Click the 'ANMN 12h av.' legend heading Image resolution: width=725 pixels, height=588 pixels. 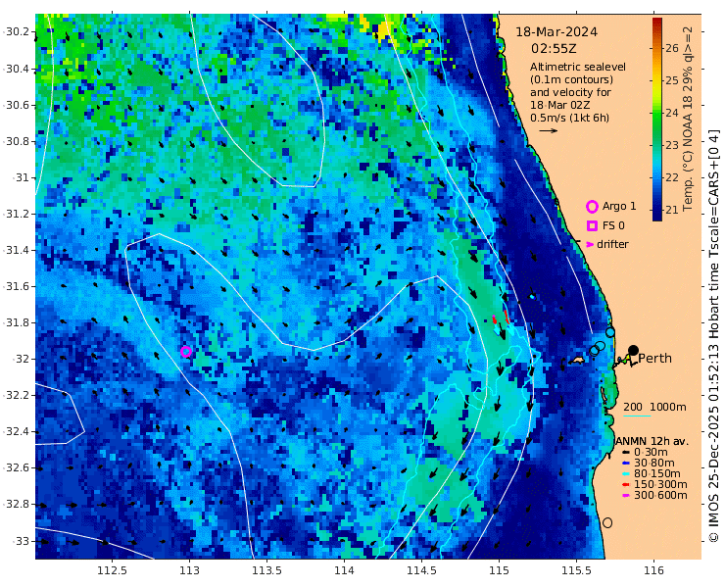tap(652, 441)
